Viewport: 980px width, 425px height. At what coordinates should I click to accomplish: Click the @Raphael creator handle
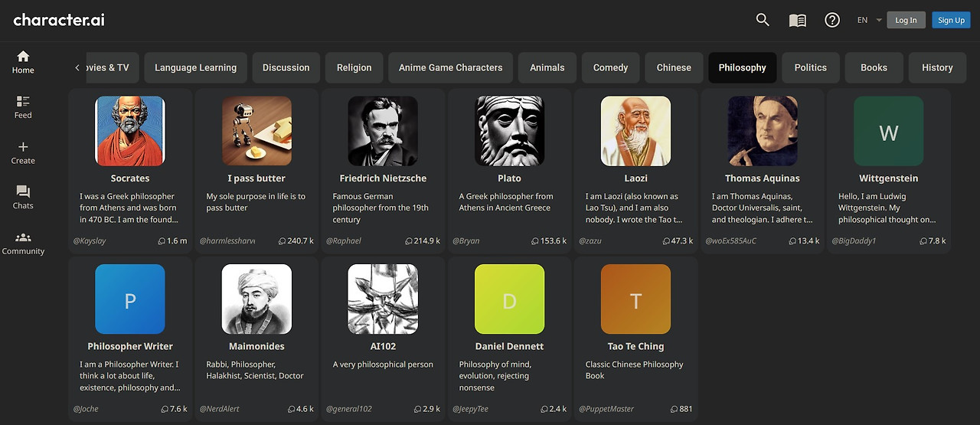(343, 240)
